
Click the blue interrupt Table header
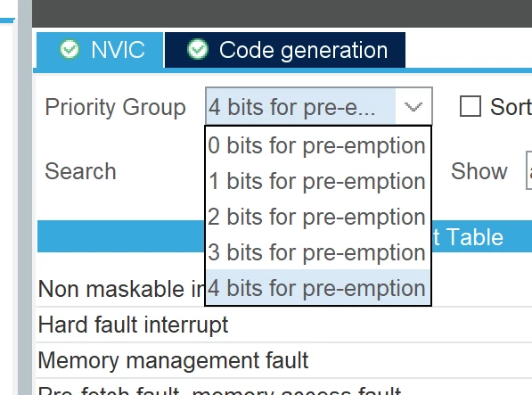click(284, 236)
